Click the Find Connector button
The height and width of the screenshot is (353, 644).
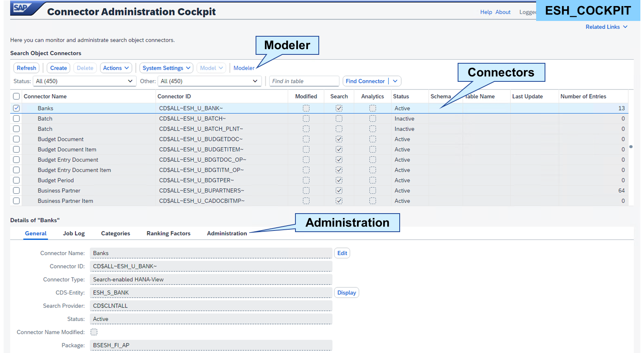[365, 81]
